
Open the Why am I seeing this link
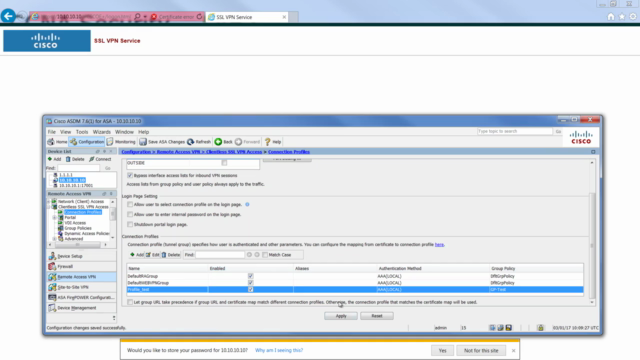[279, 350]
